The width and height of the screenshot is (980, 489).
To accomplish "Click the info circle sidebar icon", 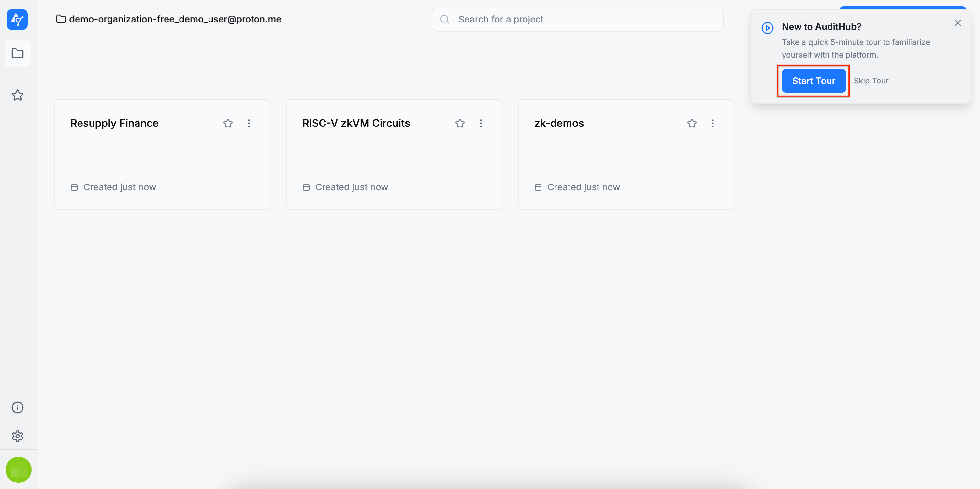I will 18,407.
